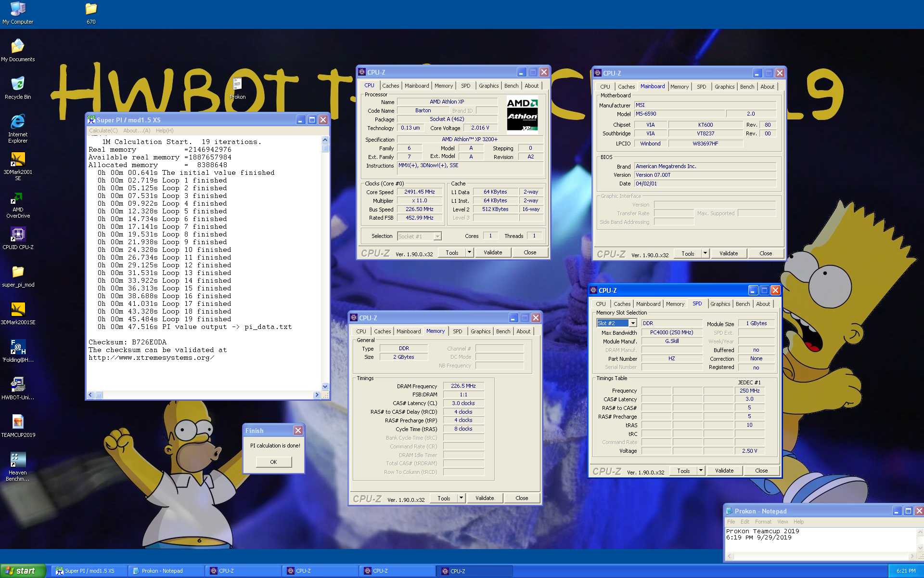Open Tools dropdown arrow in CPU-Z Mainboard window
Screen dimensions: 924x578
click(x=705, y=253)
